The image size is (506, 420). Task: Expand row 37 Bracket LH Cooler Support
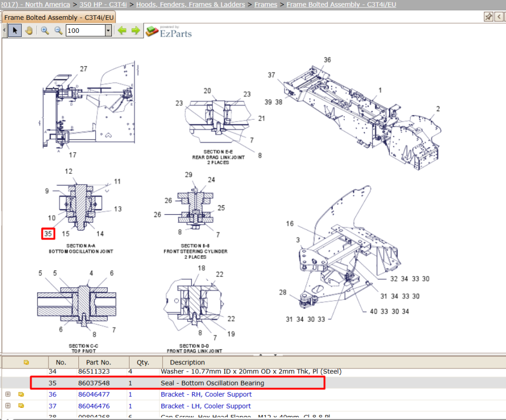[8, 406]
